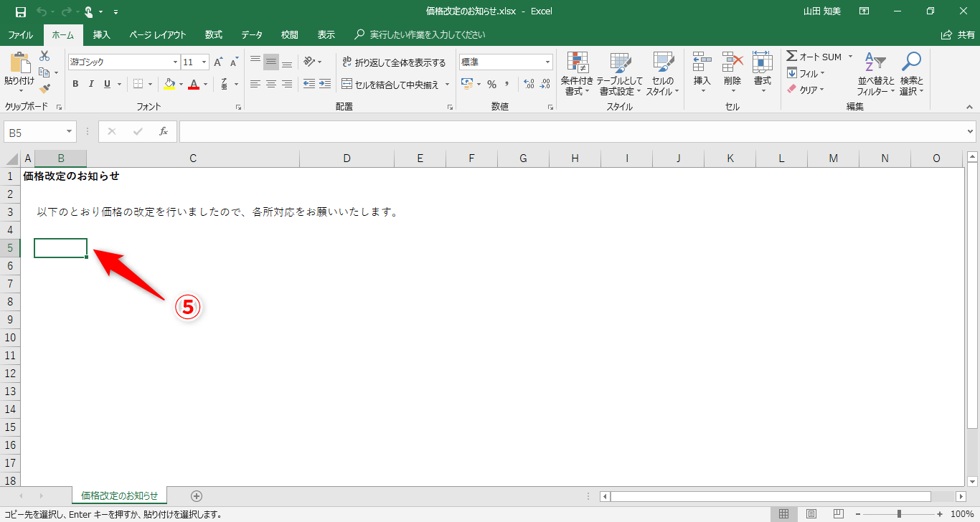This screenshot has height=522, width=980.
Task: Open the AutoSum (オート SUM) dropdown arrow
Action: 850,57
